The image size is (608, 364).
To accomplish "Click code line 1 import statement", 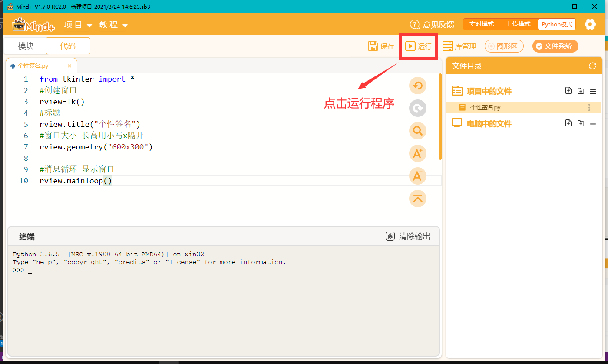I will (x=87, y=79).
